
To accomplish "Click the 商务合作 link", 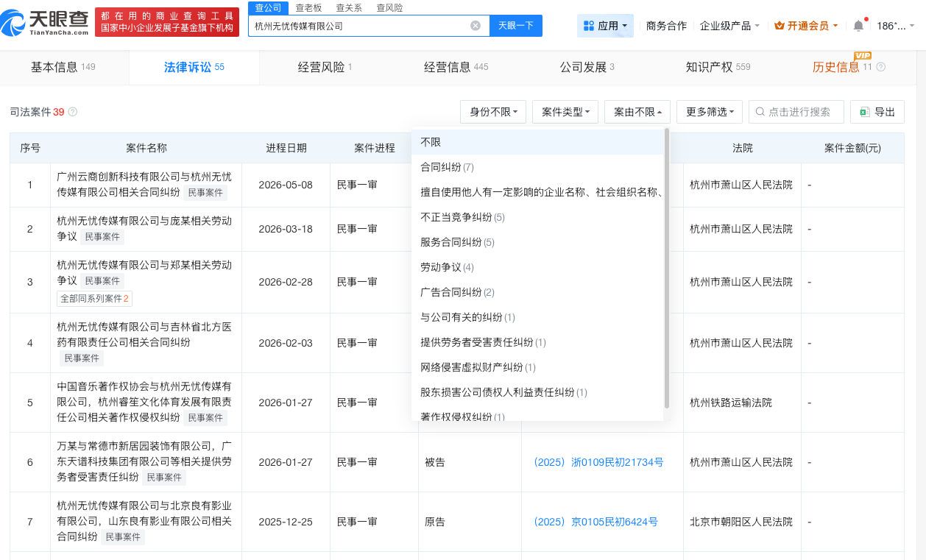I will pyautogui.click(x=666, y=26).
